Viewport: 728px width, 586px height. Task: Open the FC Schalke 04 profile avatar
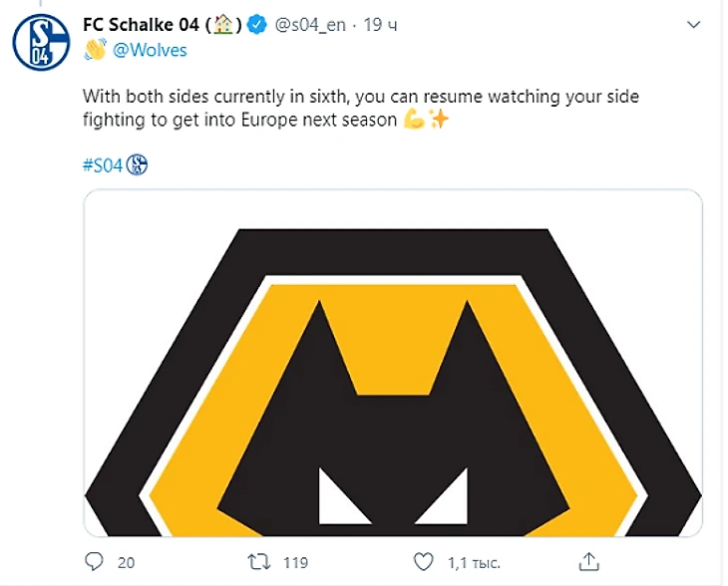[41, 42]
